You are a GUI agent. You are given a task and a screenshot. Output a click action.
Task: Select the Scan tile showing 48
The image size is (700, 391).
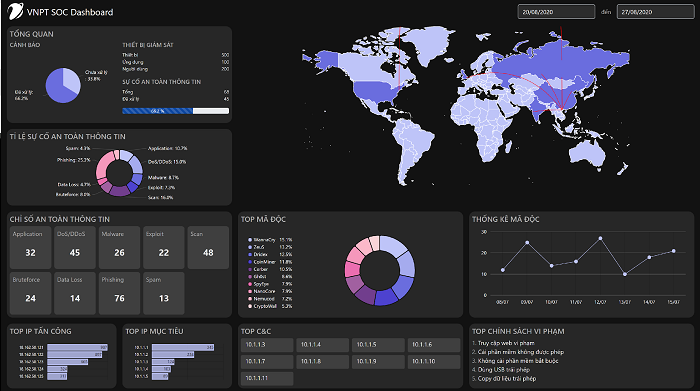pos(208,247)
